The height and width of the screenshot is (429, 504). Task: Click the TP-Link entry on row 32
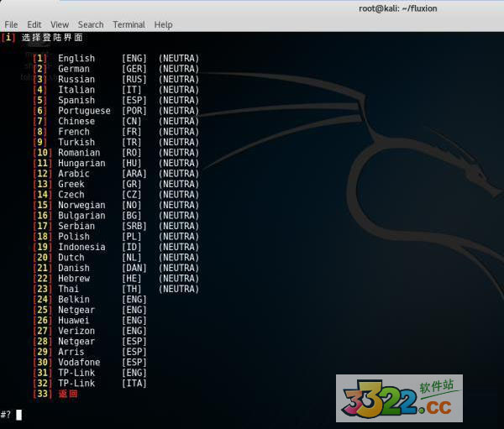tap(76, 383)
